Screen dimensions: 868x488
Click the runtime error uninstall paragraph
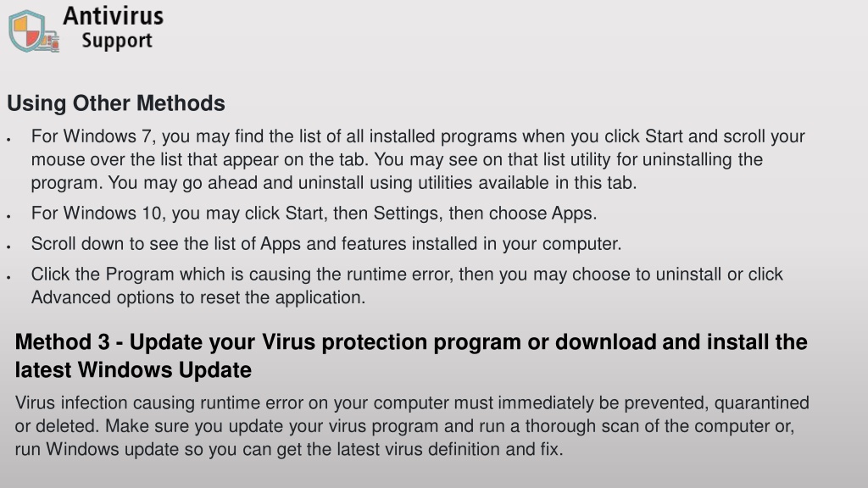click(x=407, y=286)
